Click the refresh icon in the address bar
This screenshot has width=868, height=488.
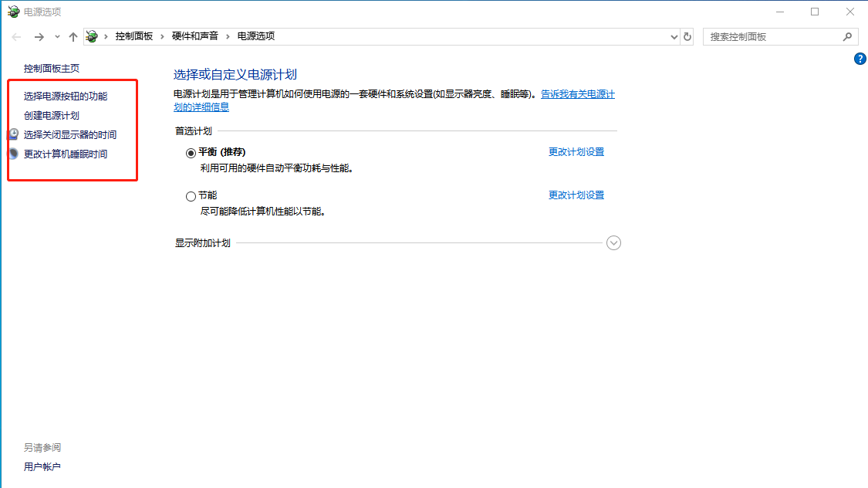[687, 36]
